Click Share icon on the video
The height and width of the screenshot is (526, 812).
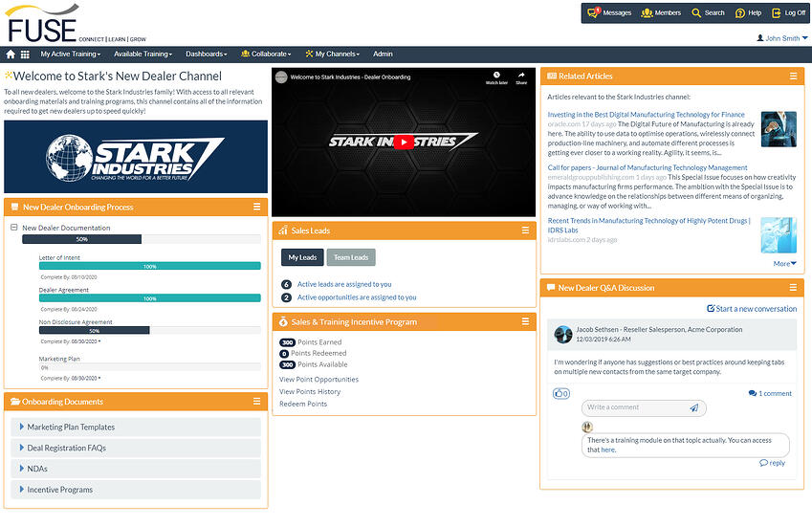click(x=521, y=77)
